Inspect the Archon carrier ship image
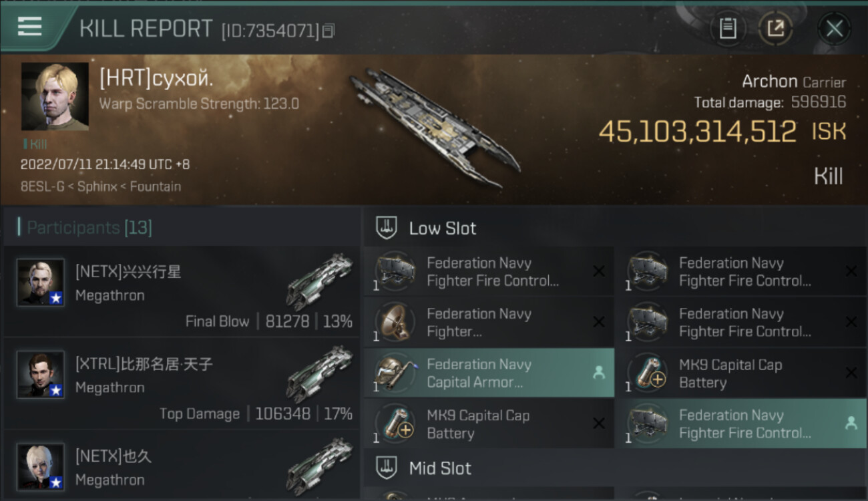 tap(434, 127)
